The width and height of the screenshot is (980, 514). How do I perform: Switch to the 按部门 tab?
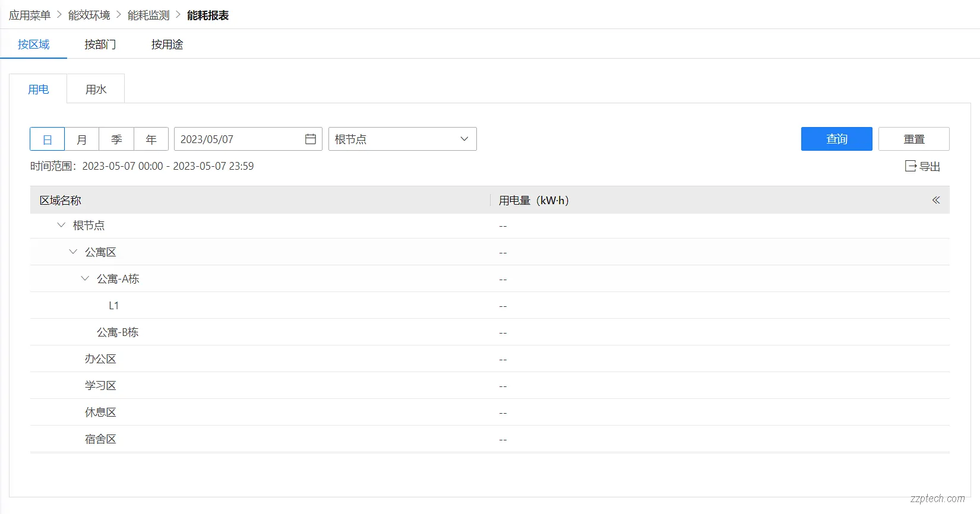(100, 45)
